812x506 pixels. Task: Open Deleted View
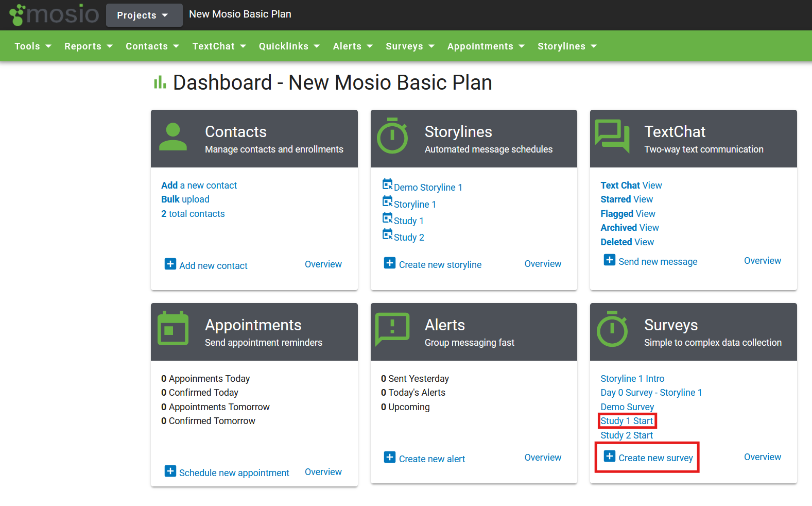(x=627, y=242)
